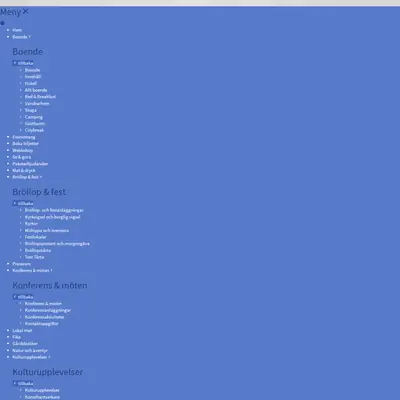Screen dimensions: 400x400
Task: Open Bröllop- och festanläggningar link
Action: [x=54, y=210]
